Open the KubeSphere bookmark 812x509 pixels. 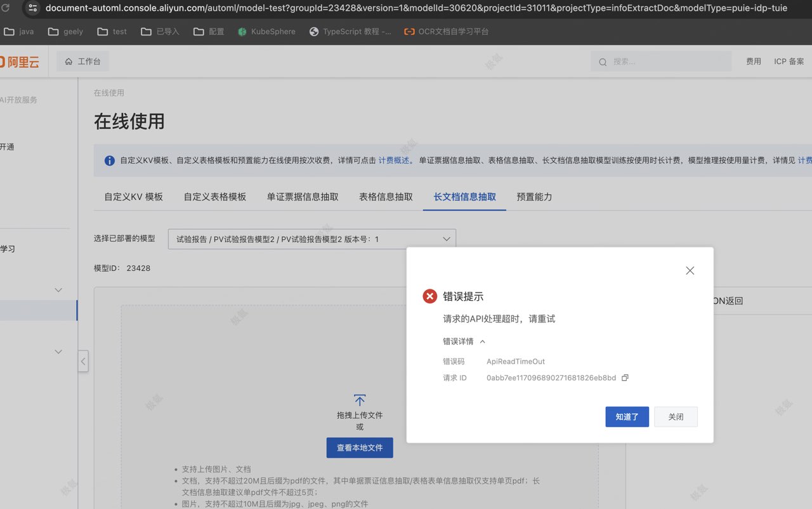click(x=266, y=31)
